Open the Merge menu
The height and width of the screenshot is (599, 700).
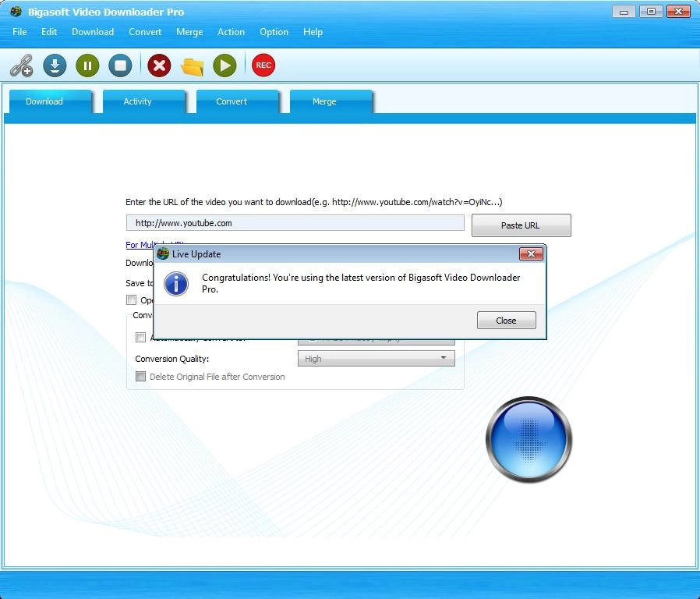pos(189,32)
